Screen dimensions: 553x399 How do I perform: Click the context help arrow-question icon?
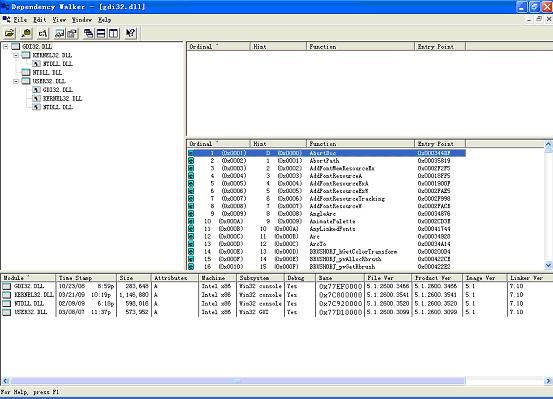pos(130,34)
